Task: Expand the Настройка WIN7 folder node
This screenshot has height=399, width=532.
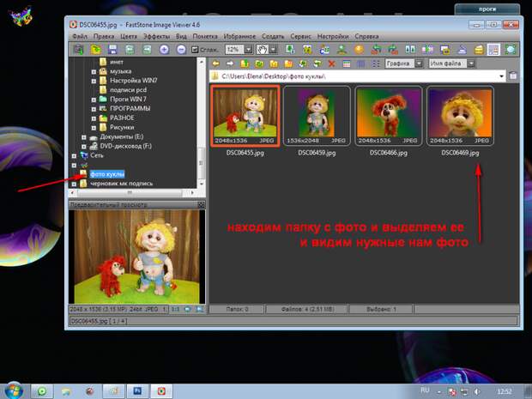Action: 94,82
